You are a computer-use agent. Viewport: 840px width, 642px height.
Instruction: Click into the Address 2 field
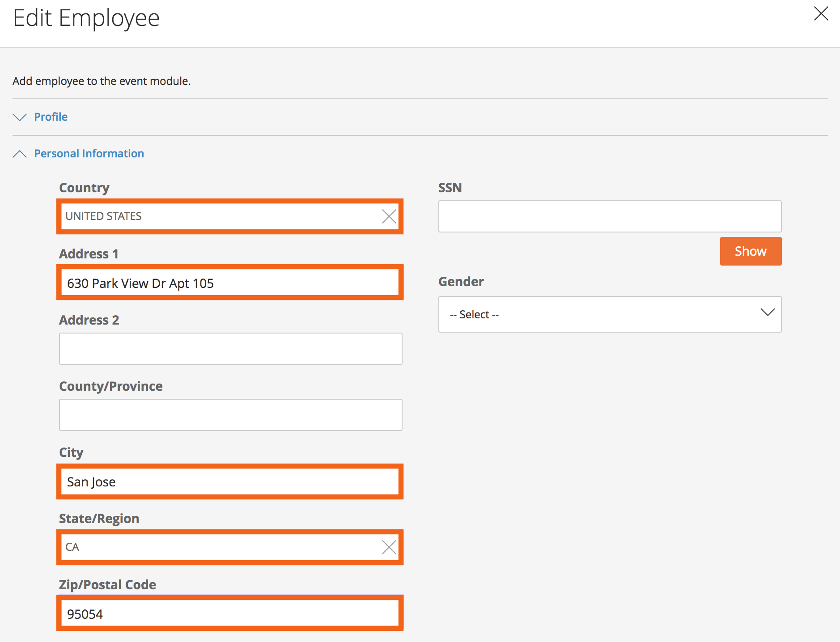[231, 349]
